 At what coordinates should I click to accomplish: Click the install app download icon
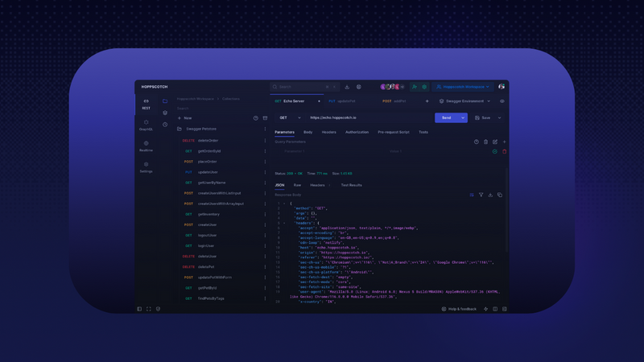(x=347, y=87)
